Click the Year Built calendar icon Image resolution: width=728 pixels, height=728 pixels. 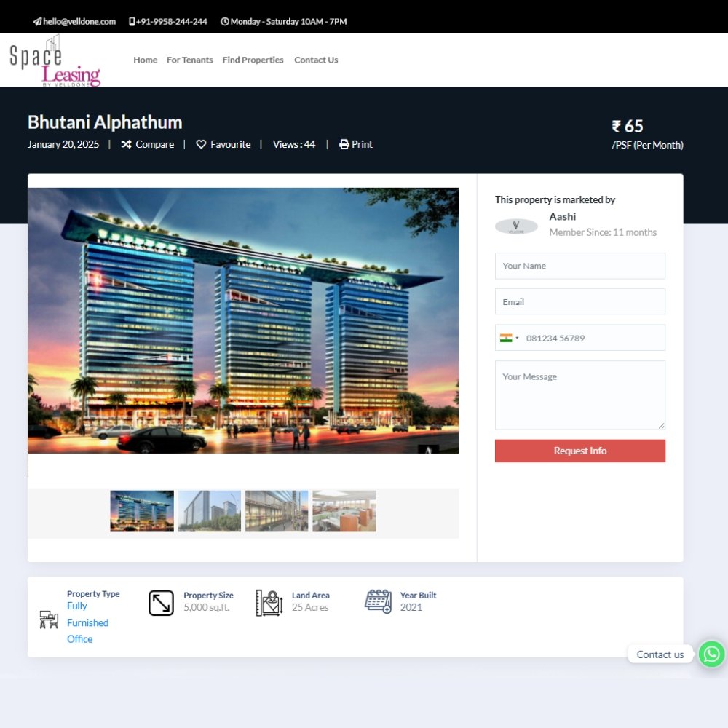click(378, 601)
